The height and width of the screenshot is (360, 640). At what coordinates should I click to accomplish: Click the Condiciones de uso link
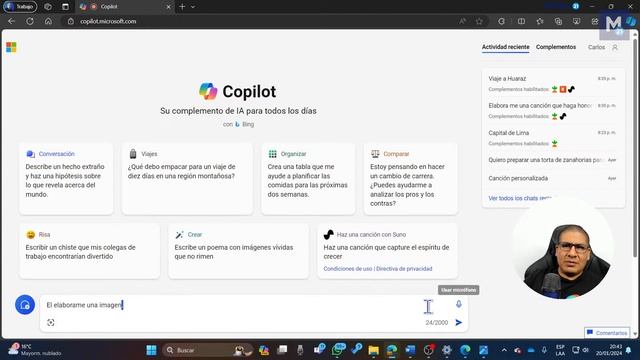pyautogui.click(x=348, y=269)
